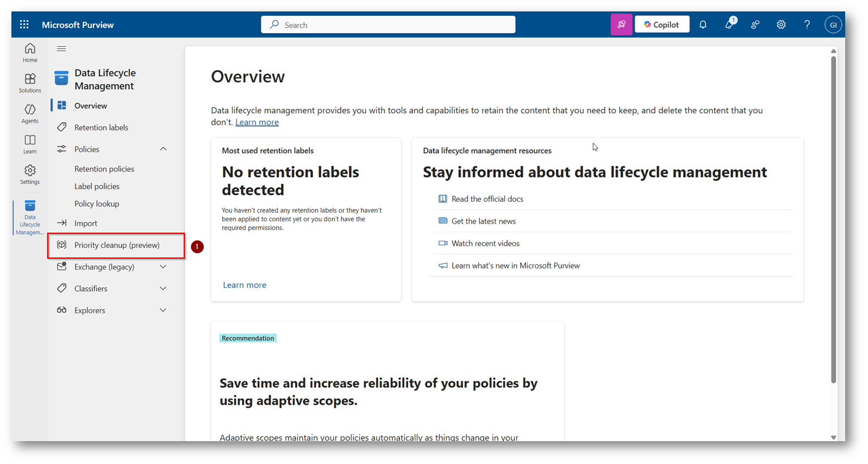Click the Explorers binoculars icon
Screen dimensions: 868x464
point(62,310)
